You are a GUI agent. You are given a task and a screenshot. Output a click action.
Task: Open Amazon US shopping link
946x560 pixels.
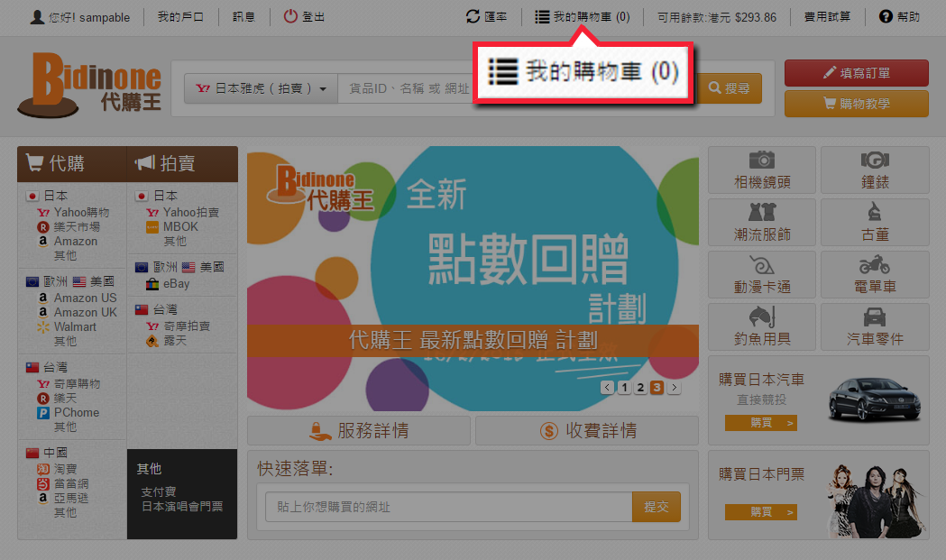tap(78, 298)
